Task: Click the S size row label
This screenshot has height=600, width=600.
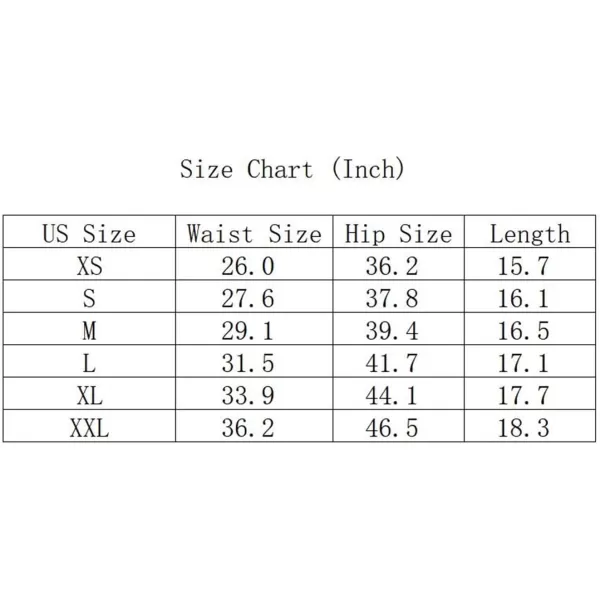Action: [89, 298]
